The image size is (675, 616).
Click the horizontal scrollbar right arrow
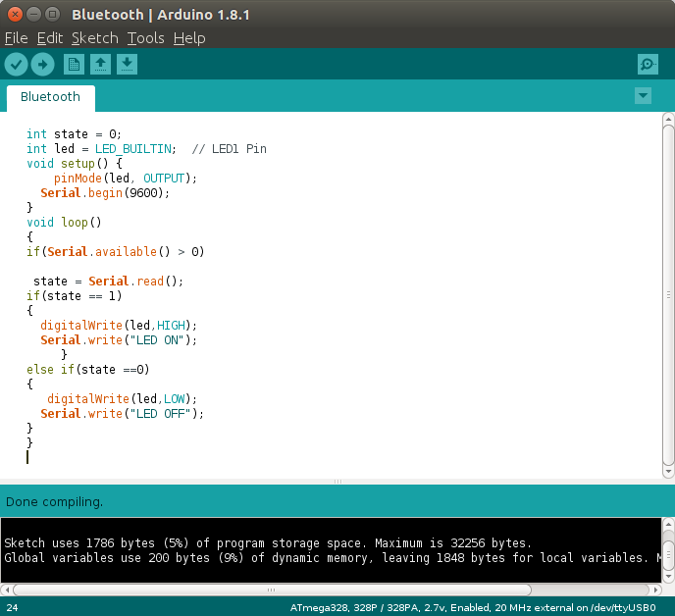655,590
